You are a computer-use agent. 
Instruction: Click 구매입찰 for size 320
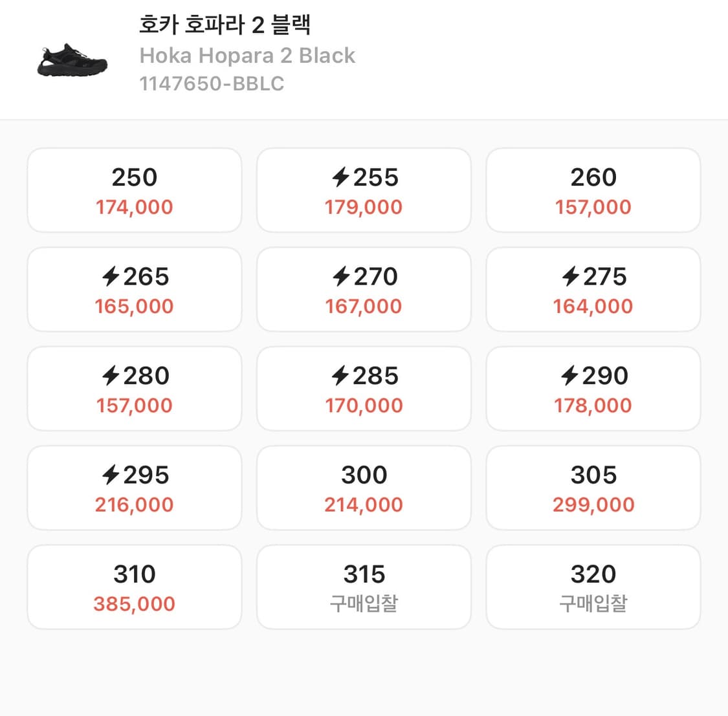[593, 603]
